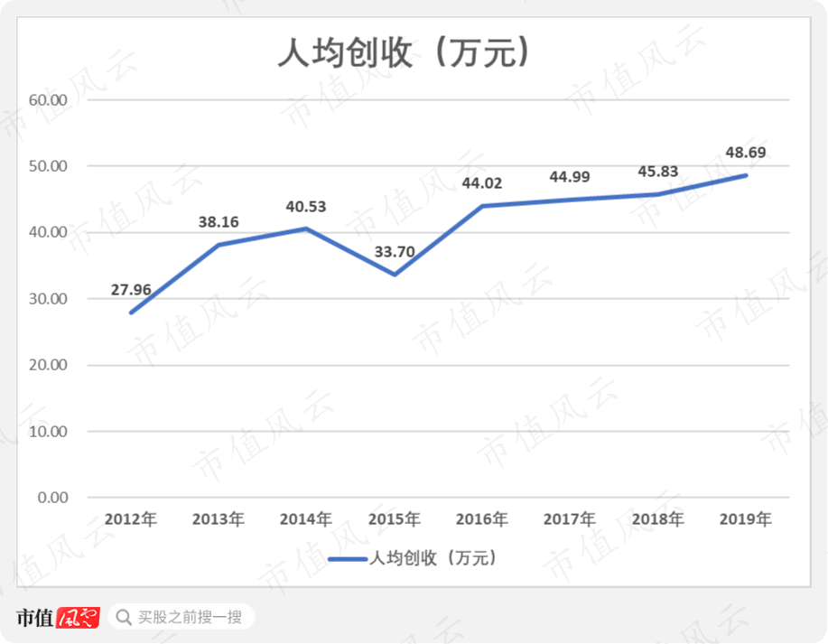This screenshot has width=828, height=644.
Task: Click data label 27.96
Action: pos(131,290)
